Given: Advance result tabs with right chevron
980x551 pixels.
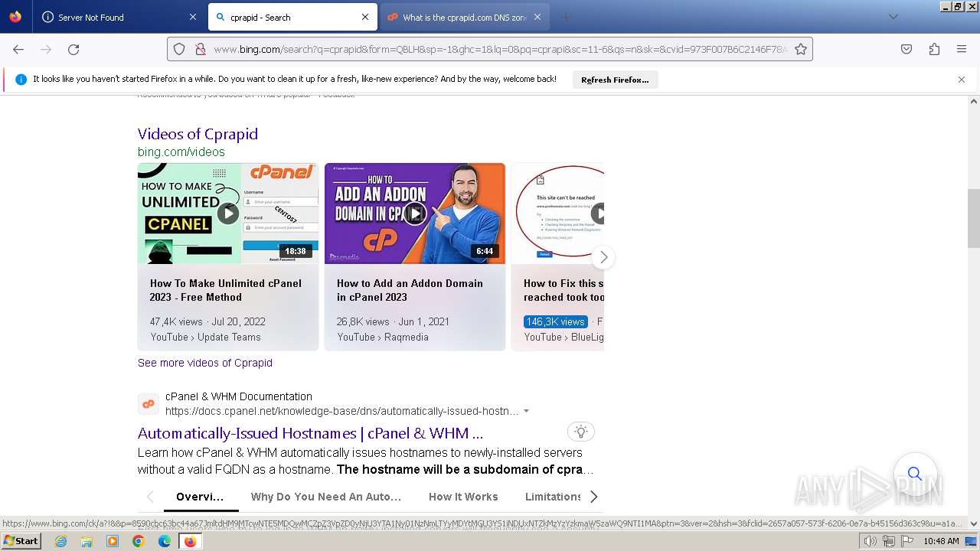Looking at the screenshot, I should click(x=593, y=497).
